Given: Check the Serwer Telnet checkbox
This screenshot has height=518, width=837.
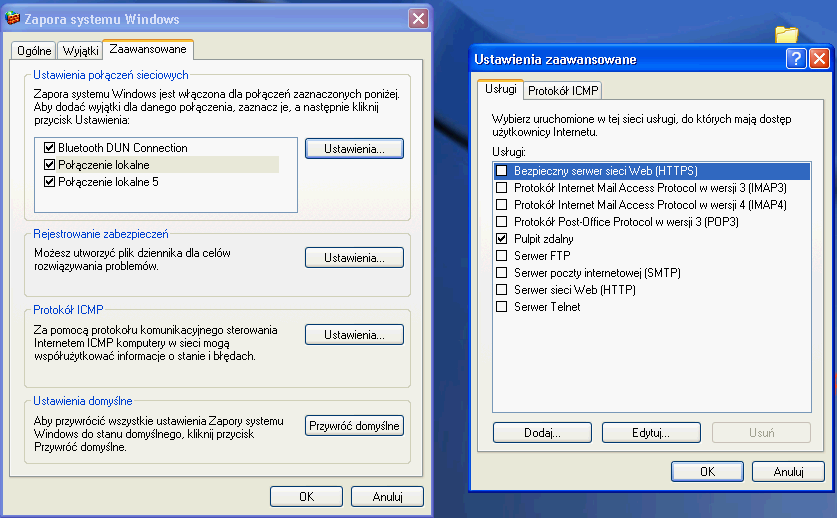Looking at the screenshot, I should pos(501,307).
